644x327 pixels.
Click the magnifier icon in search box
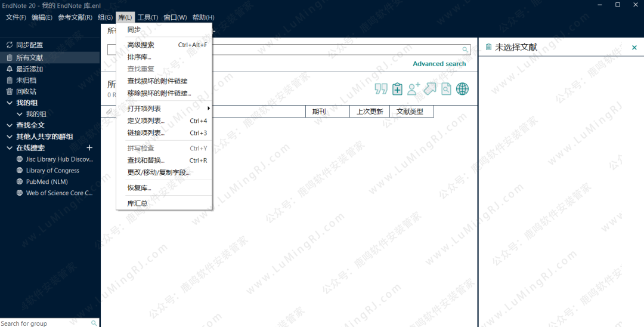(465, 50)
